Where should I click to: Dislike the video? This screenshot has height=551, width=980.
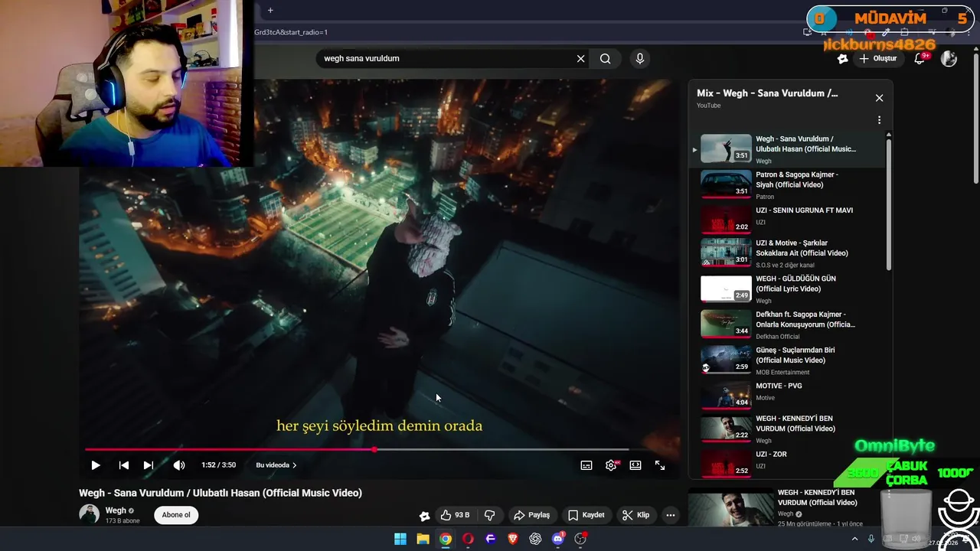(490, 515)
